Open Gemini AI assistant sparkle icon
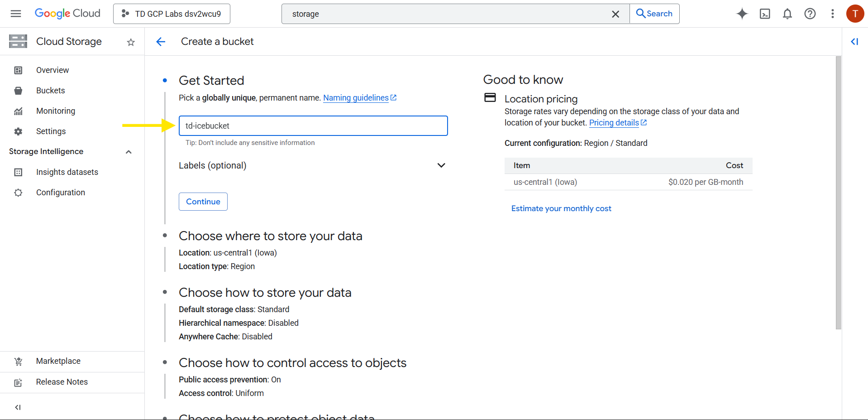 pos(742,14)
